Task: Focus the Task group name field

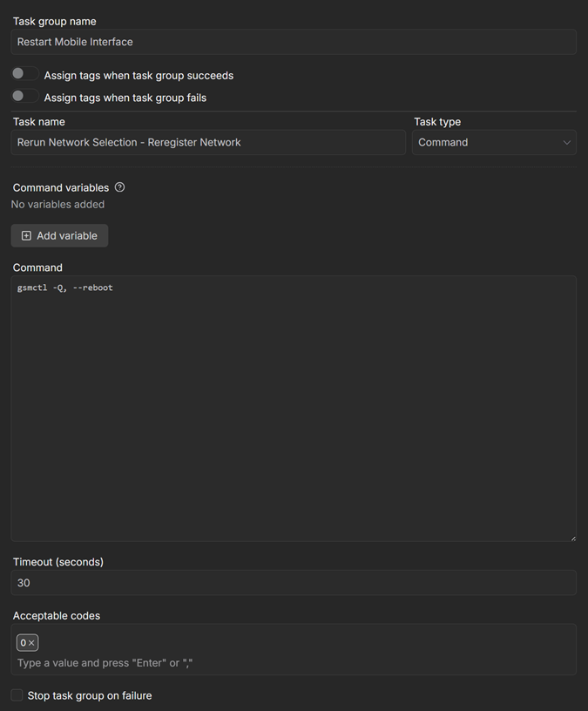Action: [294, 42]
